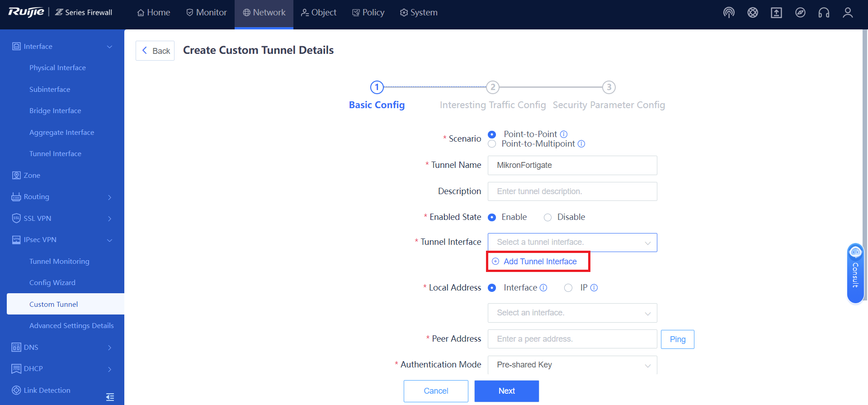Image resolution: width=868 pixels, height=405 pixels.
Task: Select Point-to-Point scenario radio
Action: [492, 134]
